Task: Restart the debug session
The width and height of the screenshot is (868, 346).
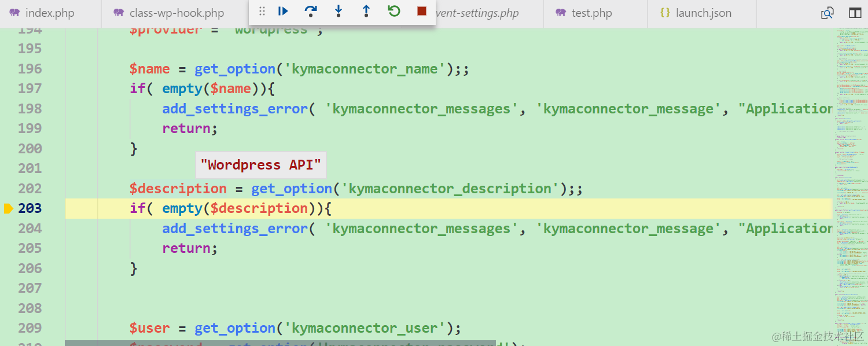Action: (394, 11)
